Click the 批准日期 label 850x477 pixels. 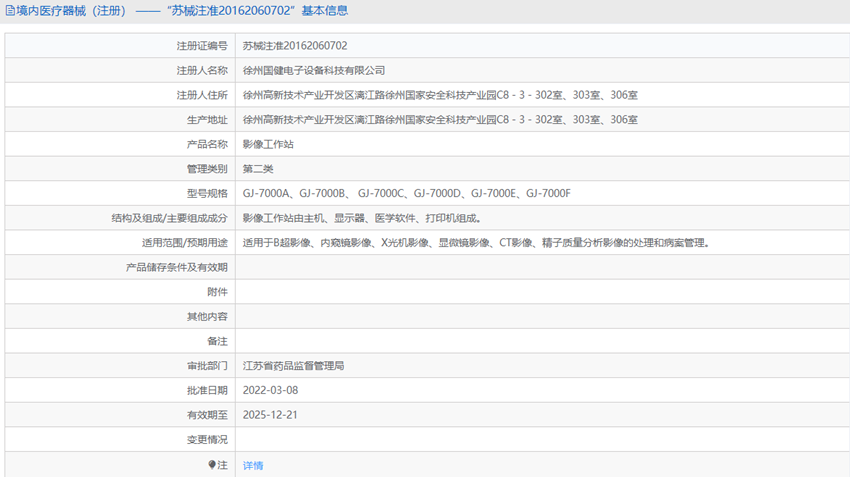[x=207, y=390]
